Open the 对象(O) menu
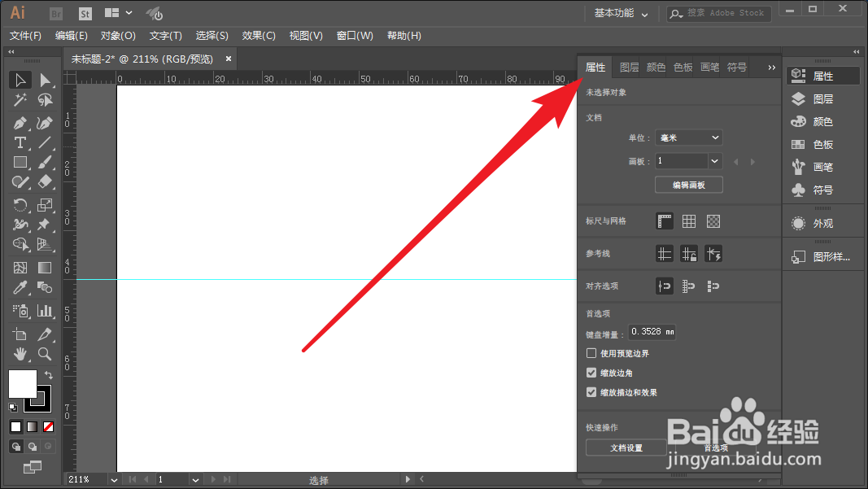Viewport: 868px width, 489px height. [x=118, y=36]
